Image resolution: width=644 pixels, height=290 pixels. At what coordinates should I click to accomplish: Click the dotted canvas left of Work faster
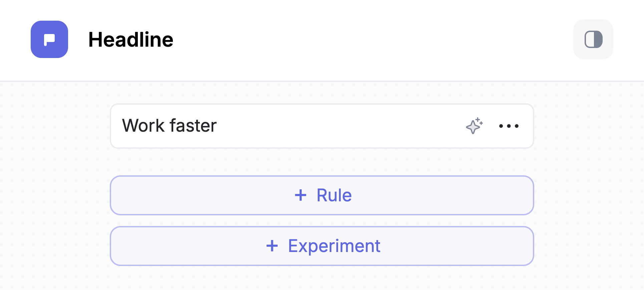(x=57, y=126)
